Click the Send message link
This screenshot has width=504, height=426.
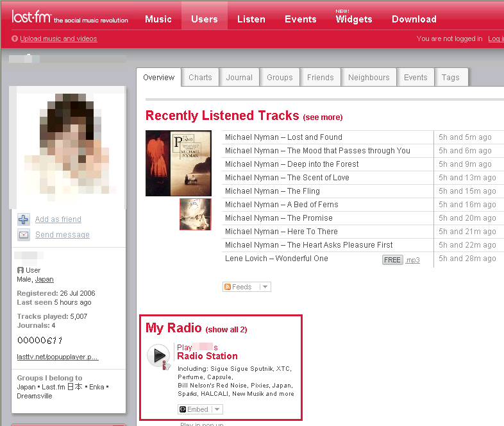click(x=62, y=235)
